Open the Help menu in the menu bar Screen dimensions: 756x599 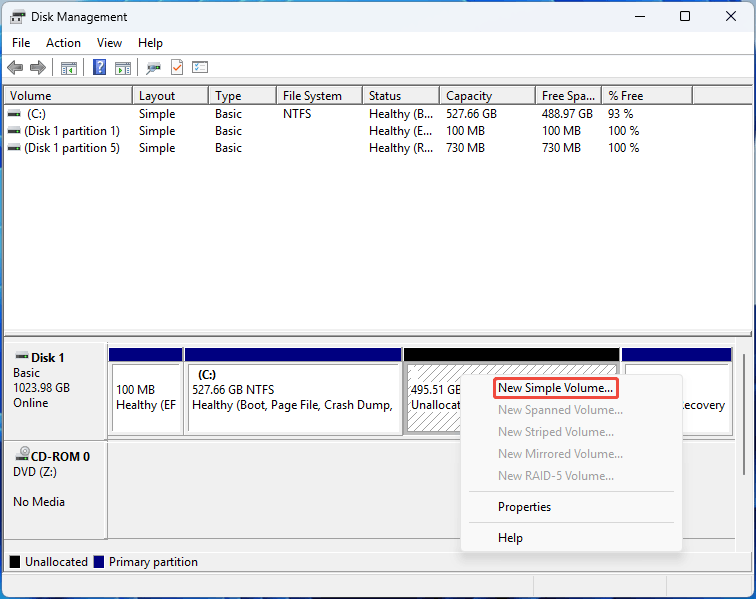(x=150, y=43)
